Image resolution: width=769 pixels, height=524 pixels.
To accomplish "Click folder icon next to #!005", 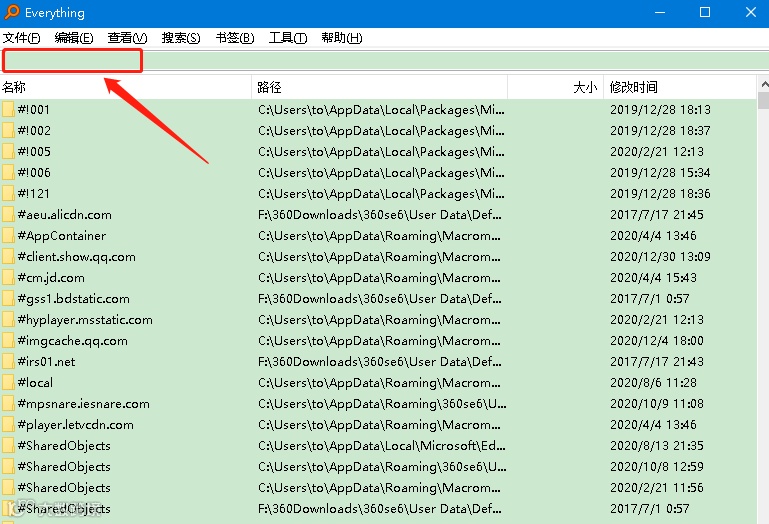I will (x=8, y=152).
